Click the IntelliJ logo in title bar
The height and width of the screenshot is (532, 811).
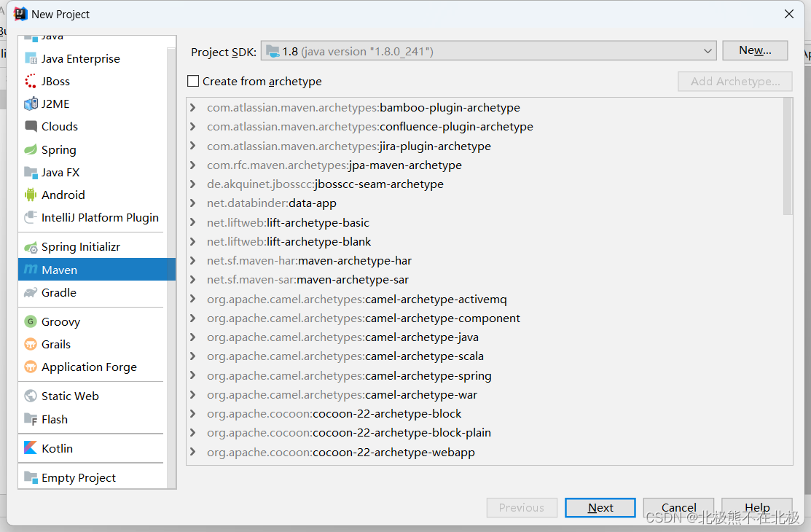(x=20, y=14)
